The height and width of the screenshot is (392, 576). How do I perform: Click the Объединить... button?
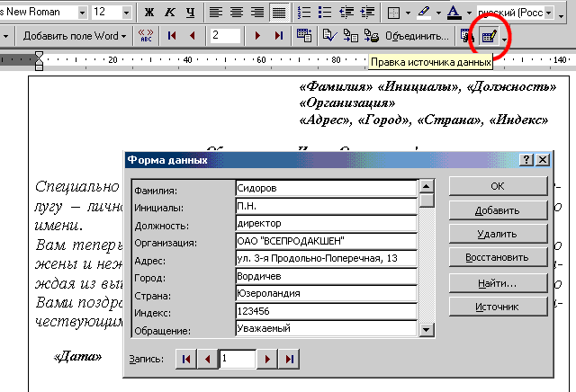417,36
